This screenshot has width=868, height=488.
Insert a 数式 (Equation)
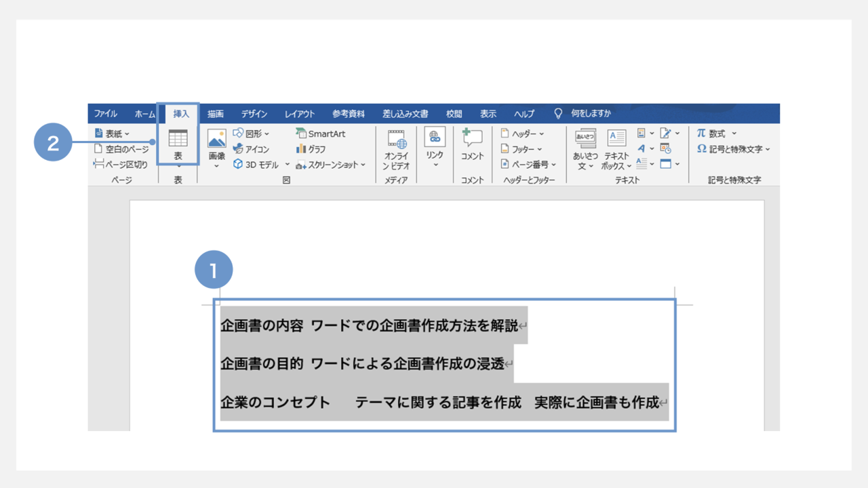(x=716, y=134)
